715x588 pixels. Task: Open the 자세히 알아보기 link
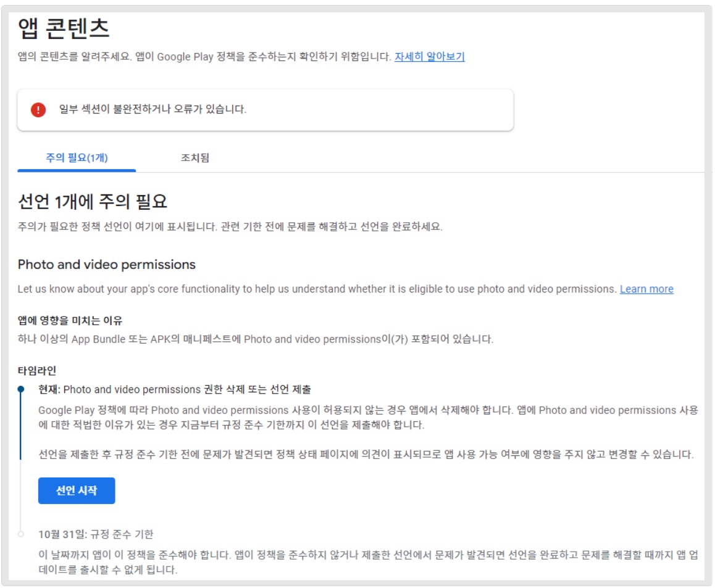430,57
